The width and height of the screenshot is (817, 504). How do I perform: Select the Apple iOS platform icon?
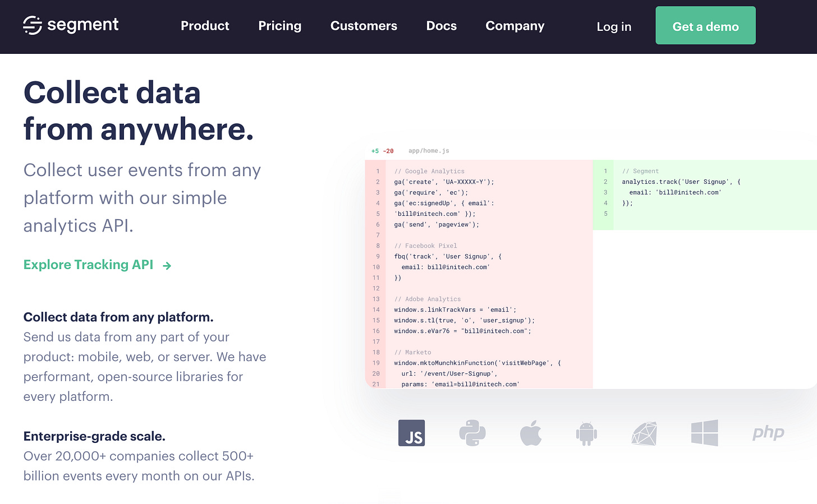tap(530, 433)
